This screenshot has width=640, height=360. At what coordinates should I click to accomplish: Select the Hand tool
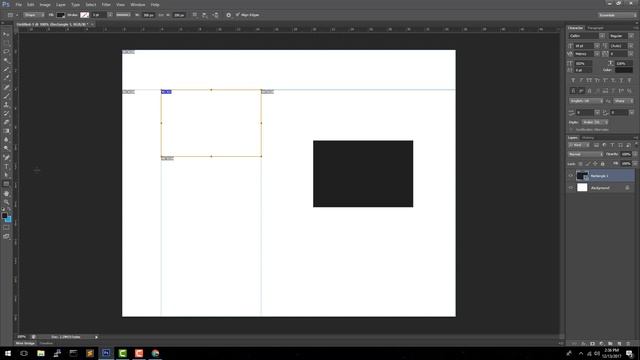6,193
